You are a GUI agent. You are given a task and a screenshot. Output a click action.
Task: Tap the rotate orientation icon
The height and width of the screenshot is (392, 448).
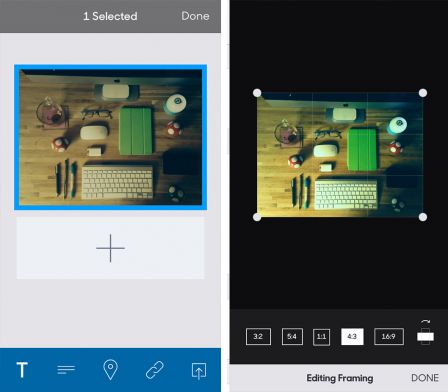coord(425,332)
